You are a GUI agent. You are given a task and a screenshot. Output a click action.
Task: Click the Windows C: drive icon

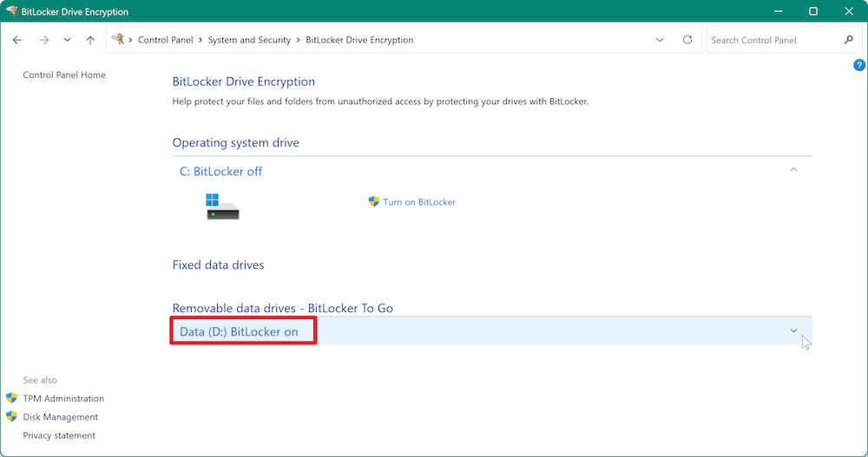tap(222, 206)
